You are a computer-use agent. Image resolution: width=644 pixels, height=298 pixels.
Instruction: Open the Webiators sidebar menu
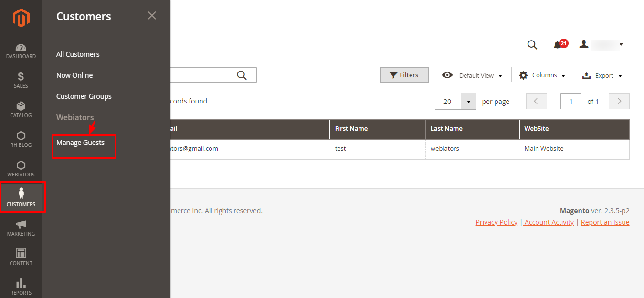(21, 169)
